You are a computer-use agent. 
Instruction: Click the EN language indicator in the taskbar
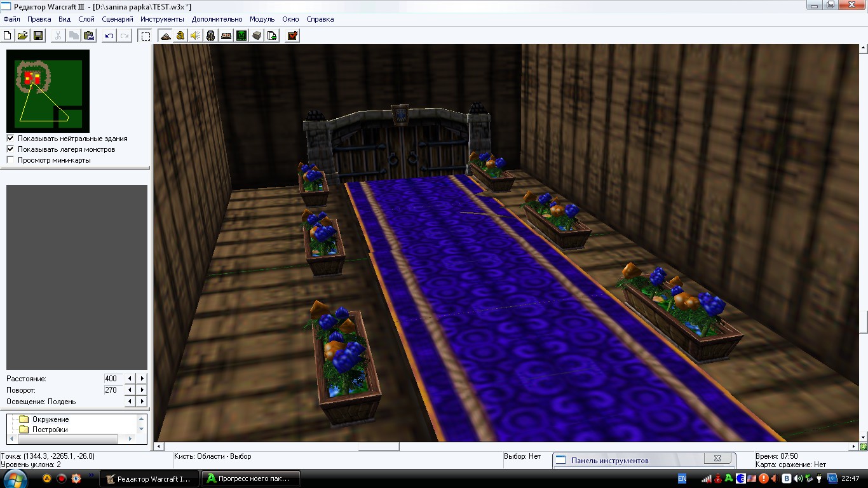682,478
